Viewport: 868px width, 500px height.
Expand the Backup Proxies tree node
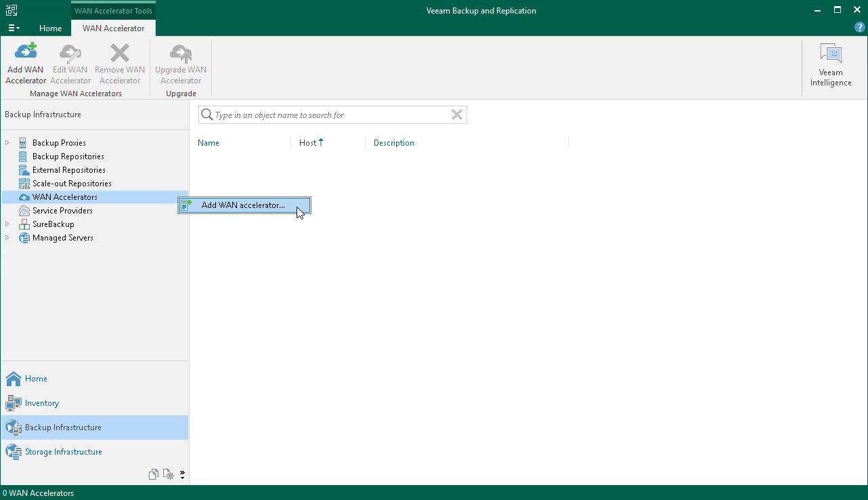[x=7, y=143]
